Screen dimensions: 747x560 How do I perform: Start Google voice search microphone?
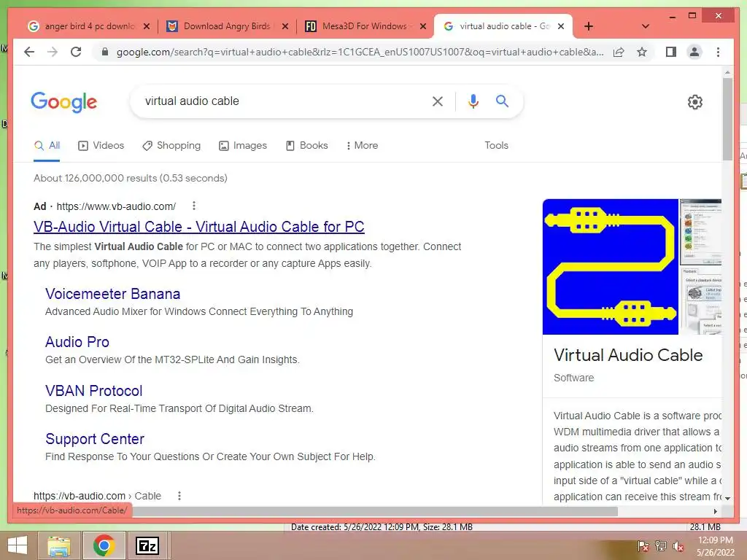pos(473,101)
